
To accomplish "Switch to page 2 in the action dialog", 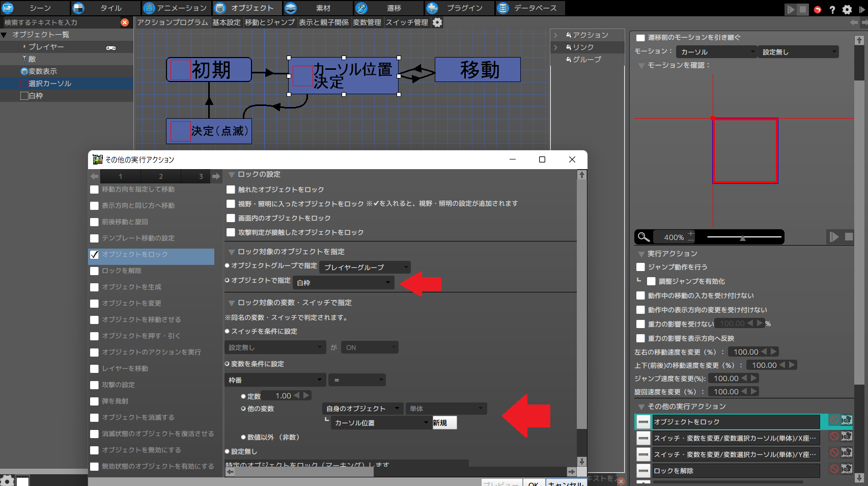I will [x=161, y=176].
